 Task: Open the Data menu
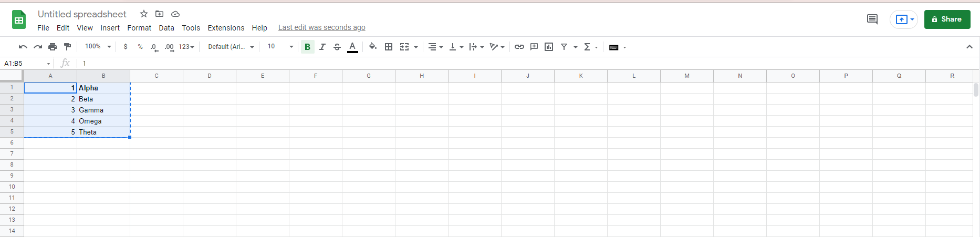tap(166, 28)
